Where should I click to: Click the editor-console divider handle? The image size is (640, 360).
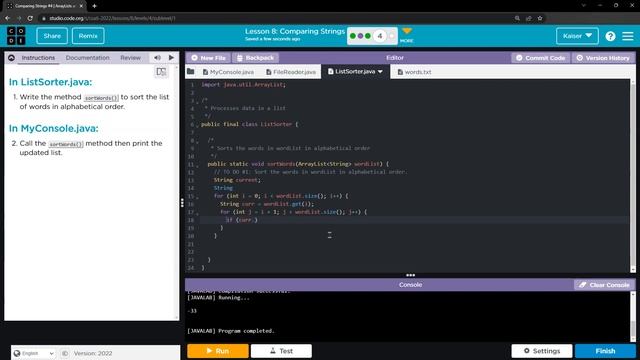(x=410, y=275)
